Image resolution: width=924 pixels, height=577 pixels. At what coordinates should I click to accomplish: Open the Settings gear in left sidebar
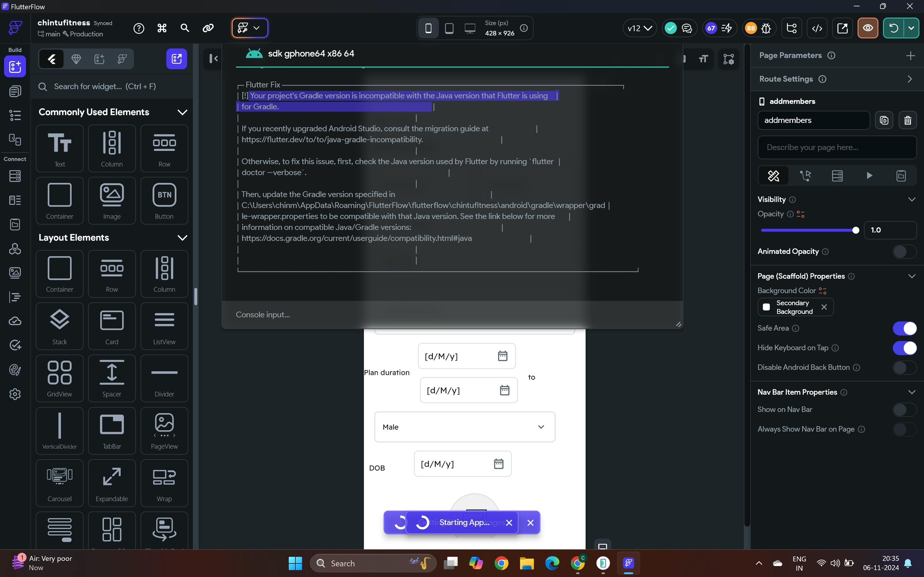coord(15,394)
